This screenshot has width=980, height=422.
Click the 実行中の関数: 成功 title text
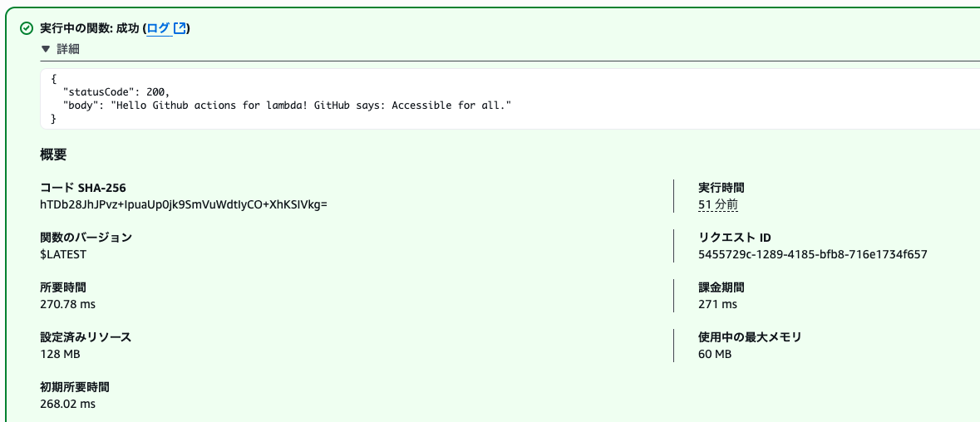pos(90,28)
